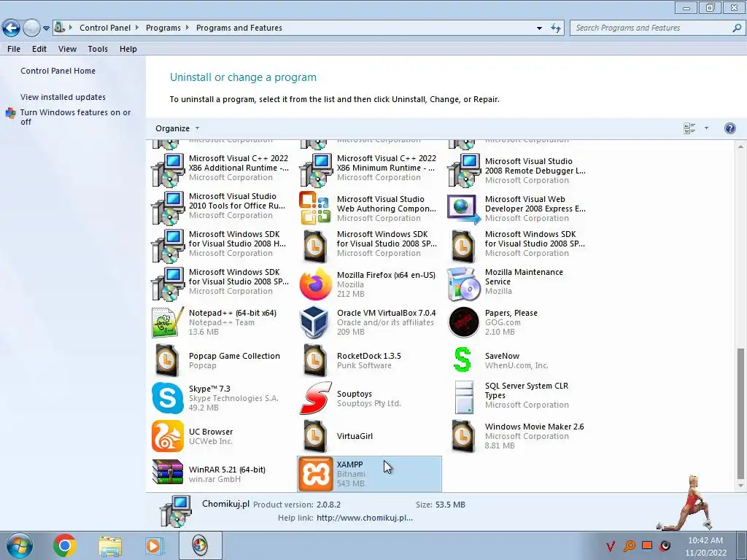Select Microsoft Visual C++ 2022 X86 Additional Runtime
This screenshot has width=747, height=560.
coord(220,170)
